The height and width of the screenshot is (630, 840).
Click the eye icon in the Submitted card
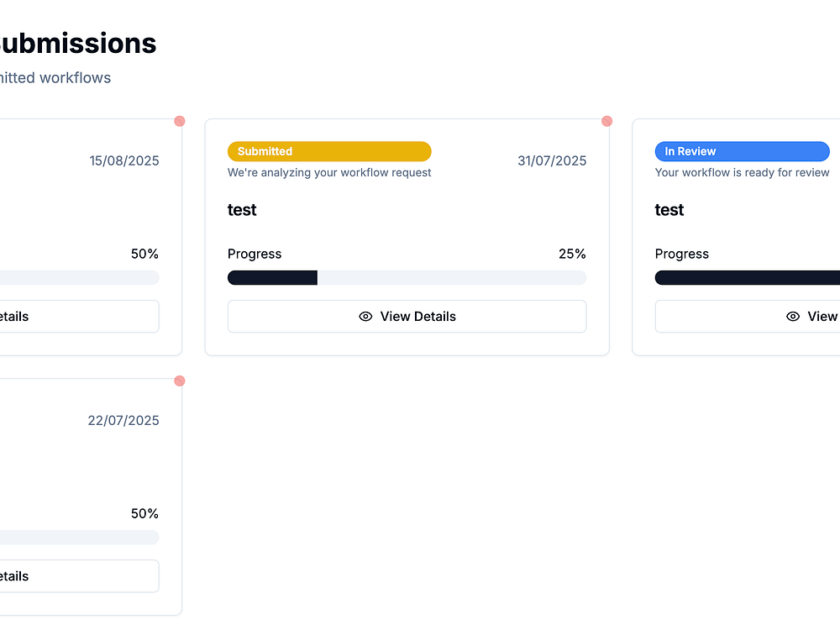point(365,317)
